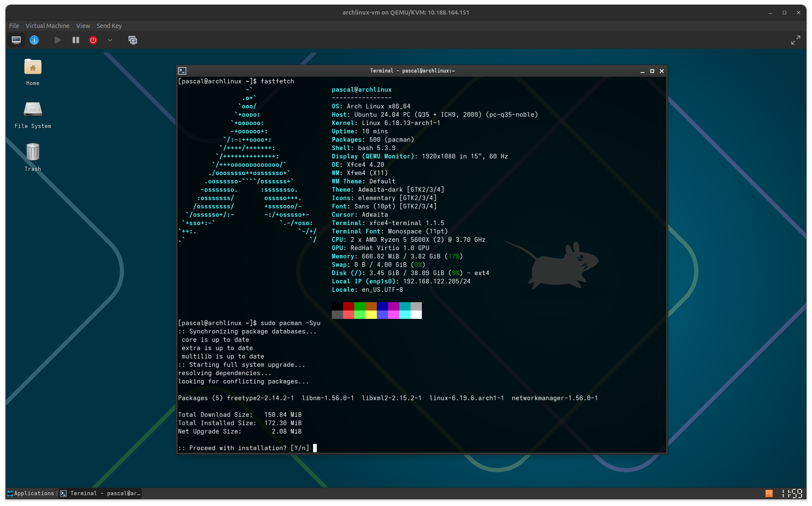Click the cursor at the Proceed Y/n prompt

tap(315, 448)
